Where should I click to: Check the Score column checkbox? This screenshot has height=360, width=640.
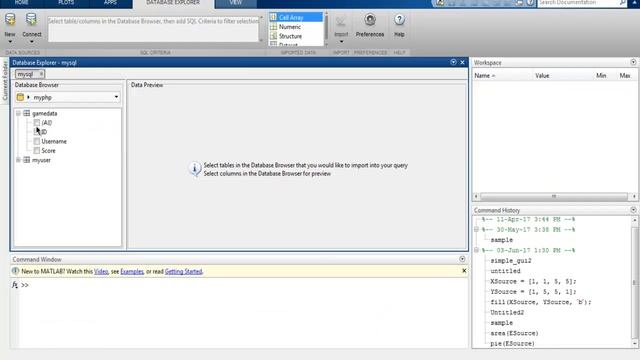37,151
